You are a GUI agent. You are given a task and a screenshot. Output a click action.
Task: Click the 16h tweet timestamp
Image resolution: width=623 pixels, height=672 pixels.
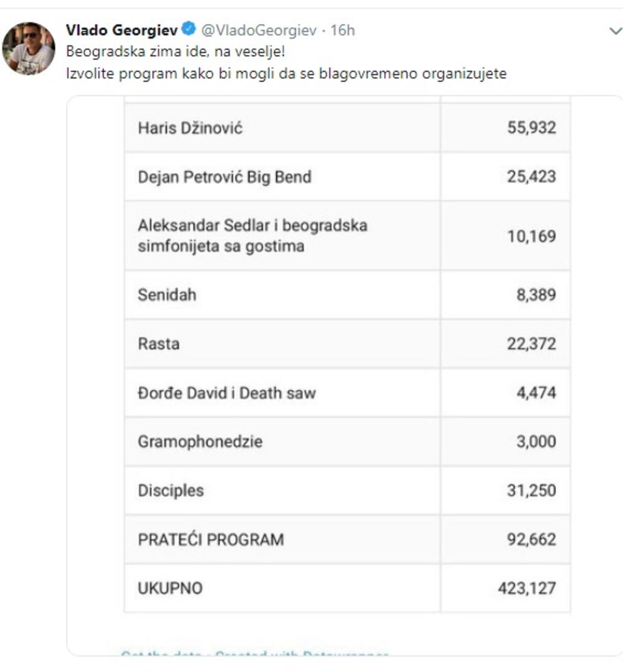coord(342,30)
